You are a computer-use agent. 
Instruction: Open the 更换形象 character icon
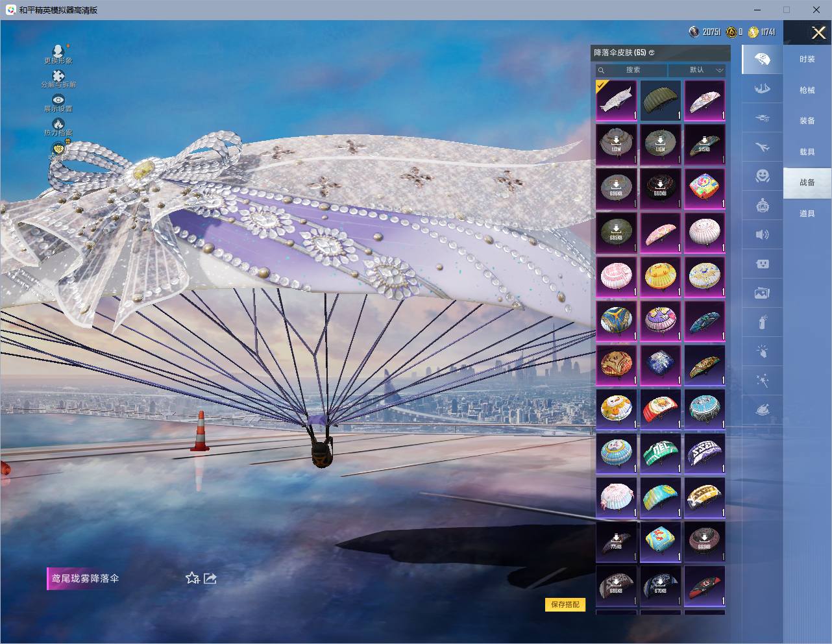click(58, 51)
